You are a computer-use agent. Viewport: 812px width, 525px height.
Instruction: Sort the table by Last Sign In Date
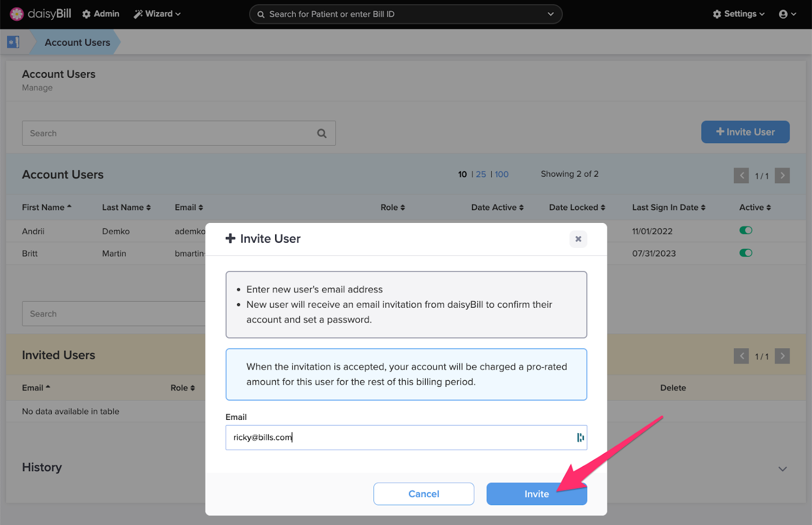pyautogui.click(x=669, y=207)
